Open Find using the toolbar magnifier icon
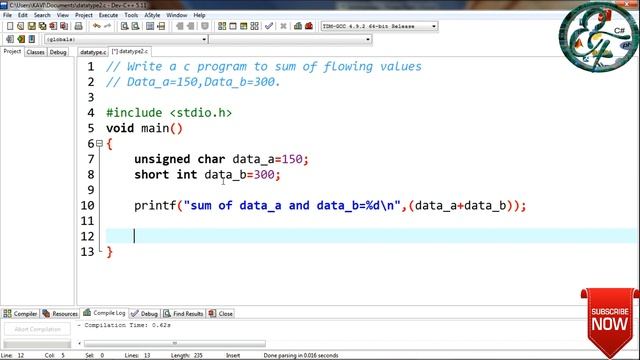 pos(124,26)
